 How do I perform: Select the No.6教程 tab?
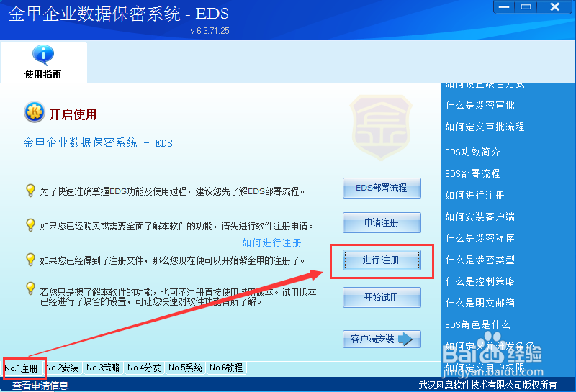pyautogui.click(x=226, y=368)
